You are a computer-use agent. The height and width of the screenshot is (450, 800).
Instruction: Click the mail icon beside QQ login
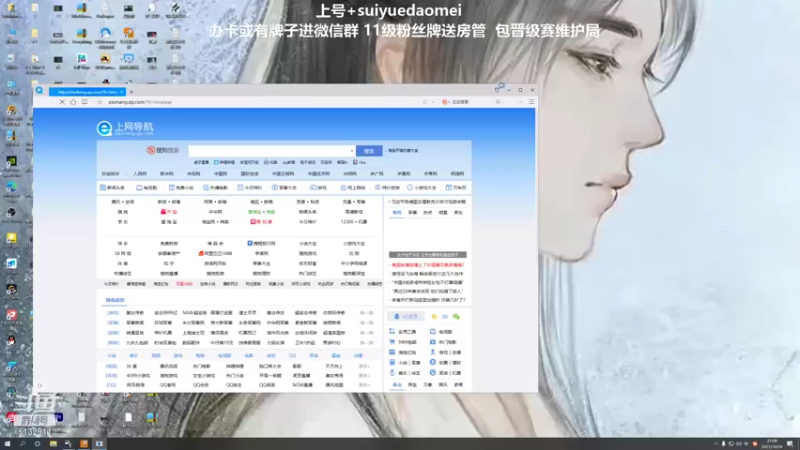(x=445, y=317)
